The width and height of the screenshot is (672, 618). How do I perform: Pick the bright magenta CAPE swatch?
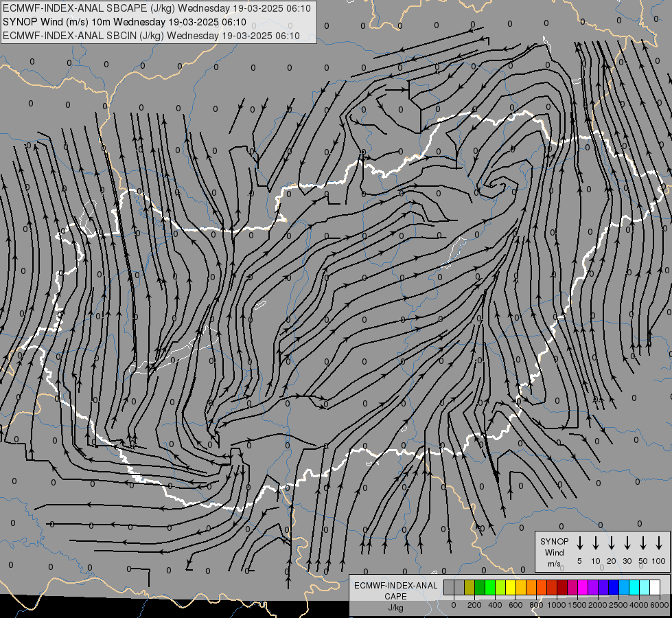point(583,587)
